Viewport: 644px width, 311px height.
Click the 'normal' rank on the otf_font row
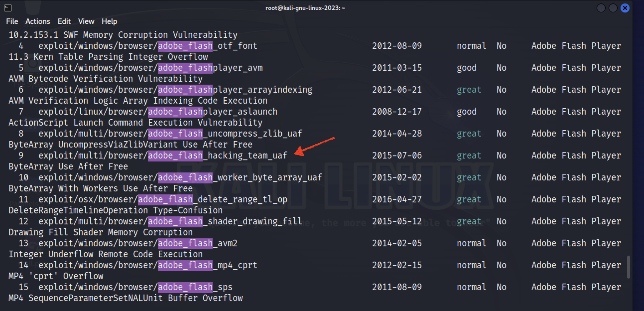[472, 46]
